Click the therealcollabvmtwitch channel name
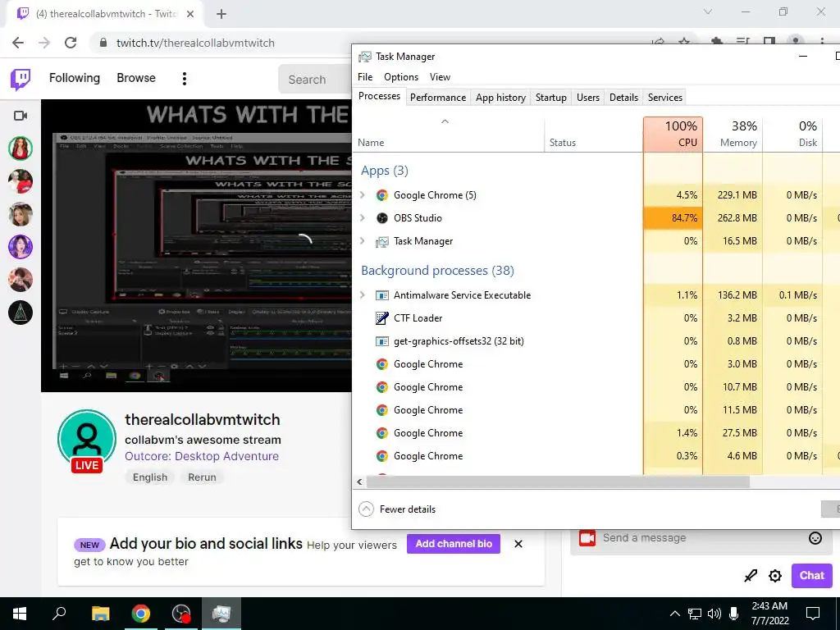The width and height of the screenshot is (840, 630). point(203,419)
